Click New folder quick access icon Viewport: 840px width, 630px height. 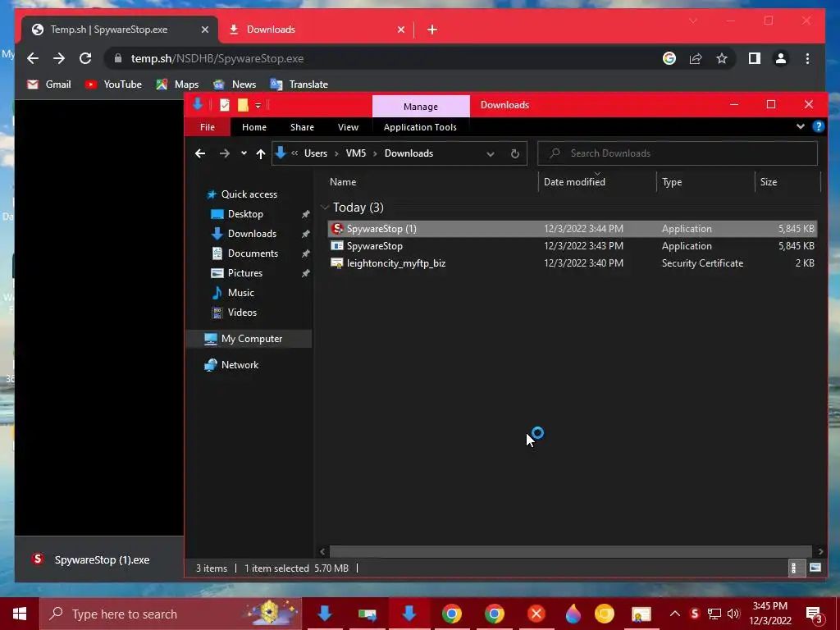[x=243, y=105]
